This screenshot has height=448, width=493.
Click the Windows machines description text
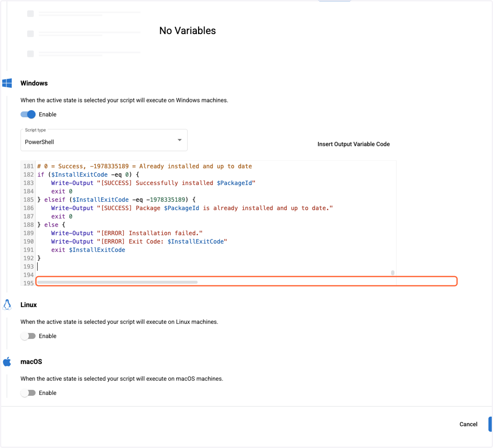(x=124, y=100)
